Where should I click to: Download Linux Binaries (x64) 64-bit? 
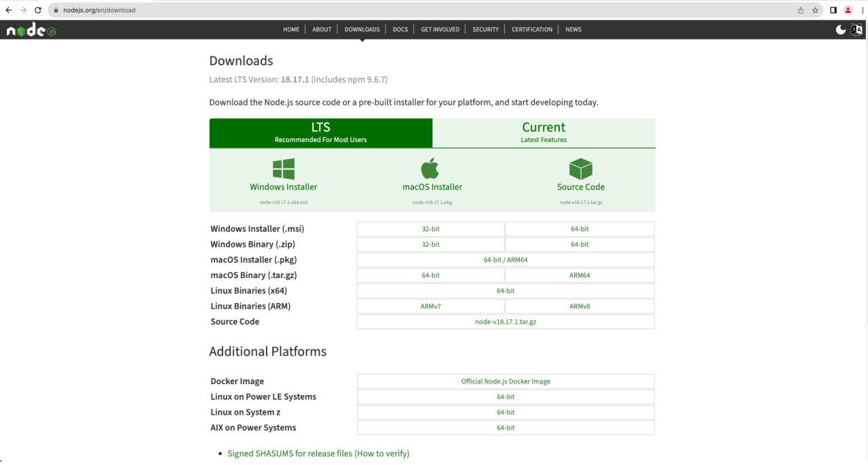[x=505, y=291]
